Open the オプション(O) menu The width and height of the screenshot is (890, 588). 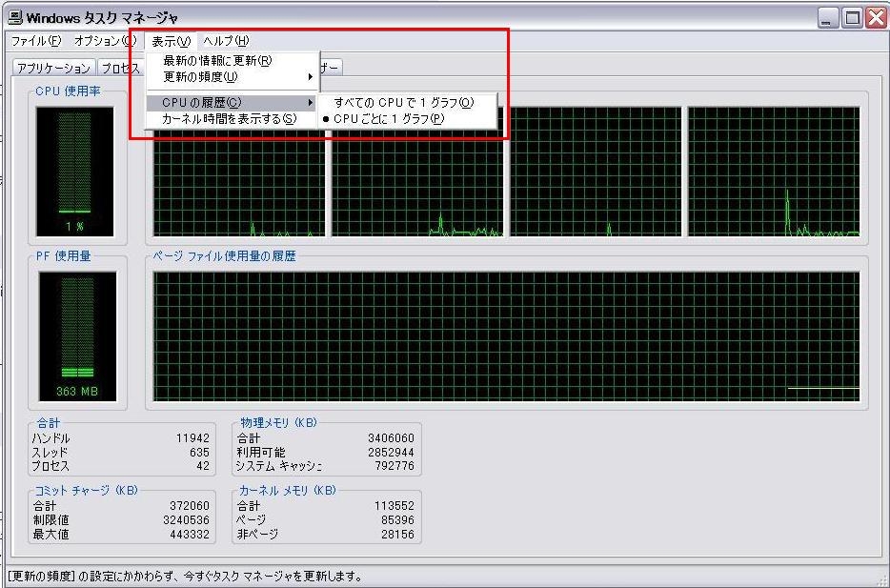(105, 41)
